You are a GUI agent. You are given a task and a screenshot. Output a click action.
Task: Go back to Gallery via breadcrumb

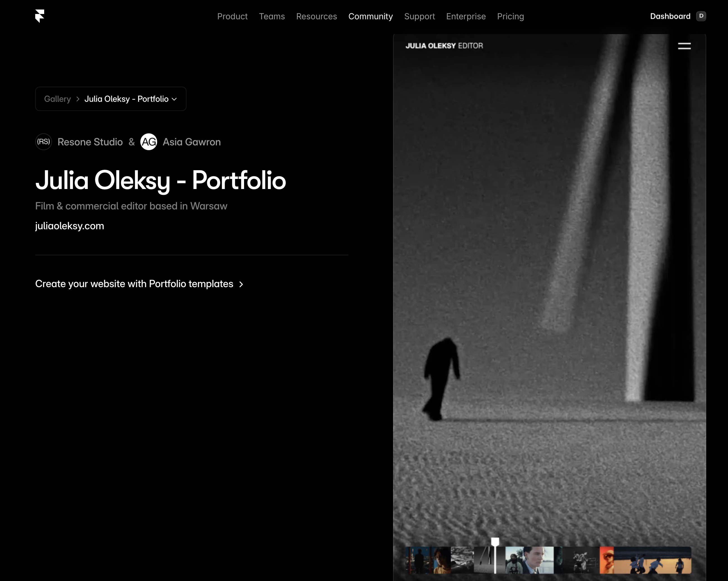pyautogui.click(x=57, y=99)
